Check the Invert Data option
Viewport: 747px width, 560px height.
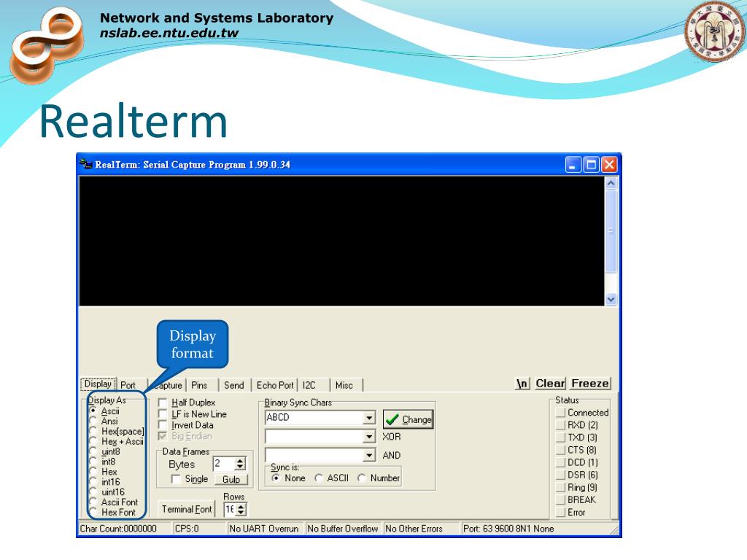coord(163,425)
